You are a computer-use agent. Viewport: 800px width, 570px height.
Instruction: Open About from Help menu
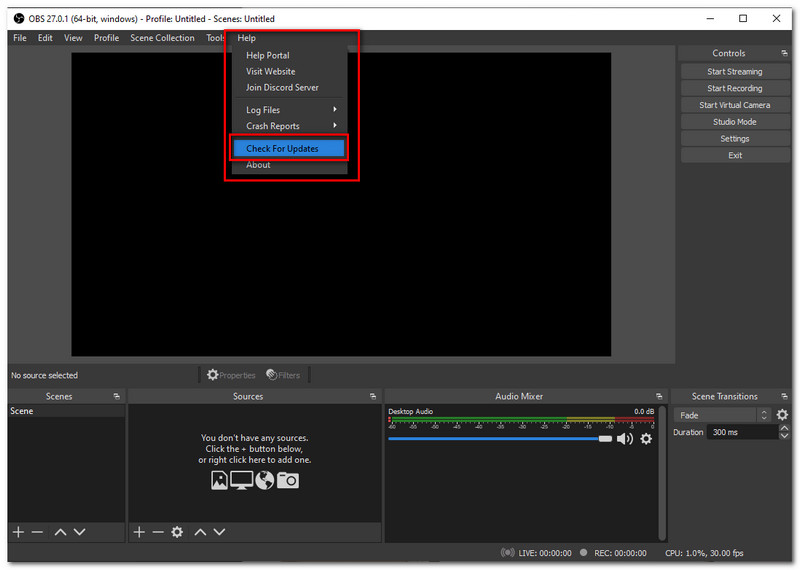click(x=290, y=165)
